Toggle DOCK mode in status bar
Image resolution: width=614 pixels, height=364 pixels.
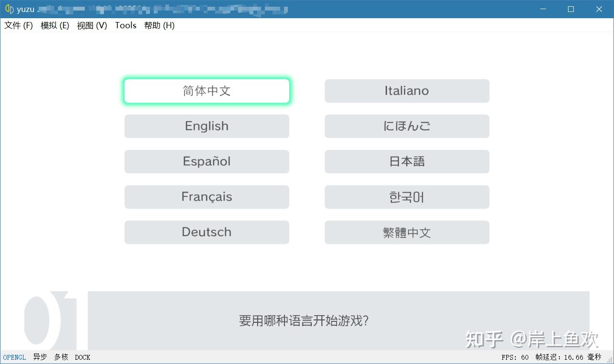click(82, 357)
